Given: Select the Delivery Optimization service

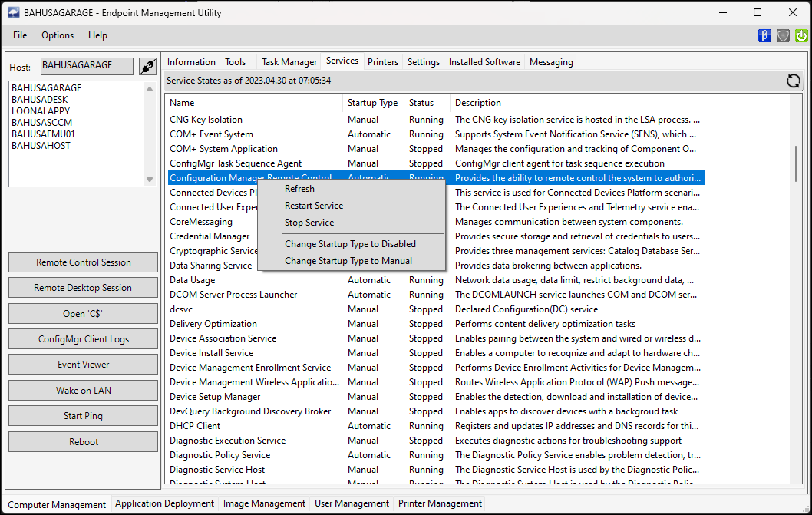Looking at the screenshot, I should [x=436, y=324].
